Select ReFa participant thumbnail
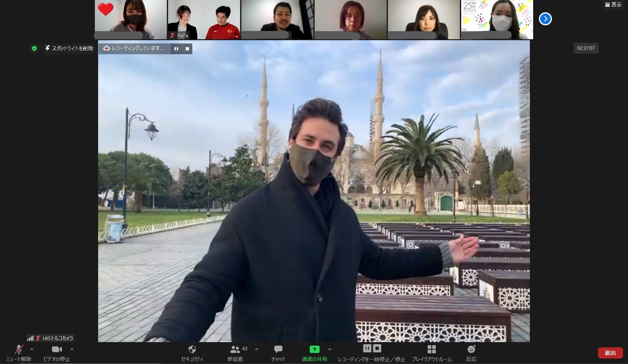This screenshot has height=364, width=628. [204, 20]
